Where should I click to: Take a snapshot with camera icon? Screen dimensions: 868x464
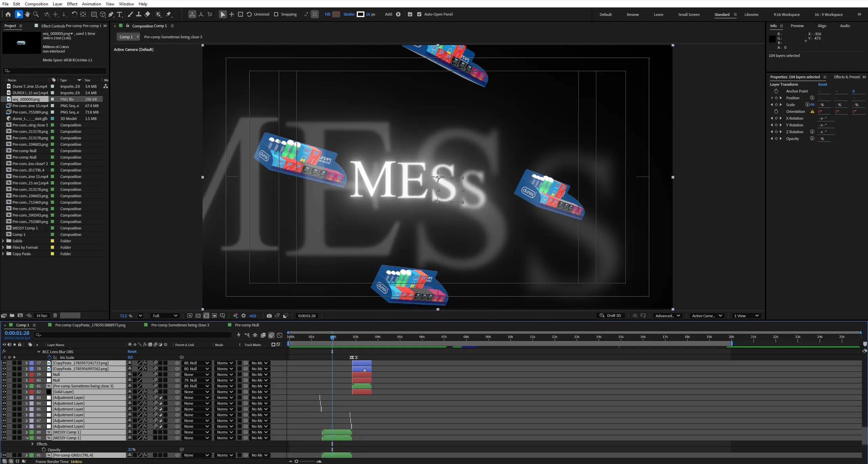pos(269,316)
